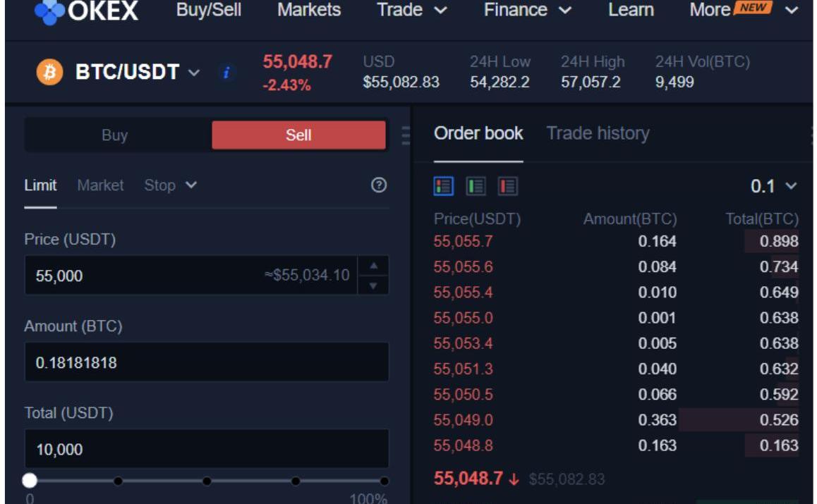Set amount slider to the 75% mark
The image size is (817, 504).
(296, 481)
